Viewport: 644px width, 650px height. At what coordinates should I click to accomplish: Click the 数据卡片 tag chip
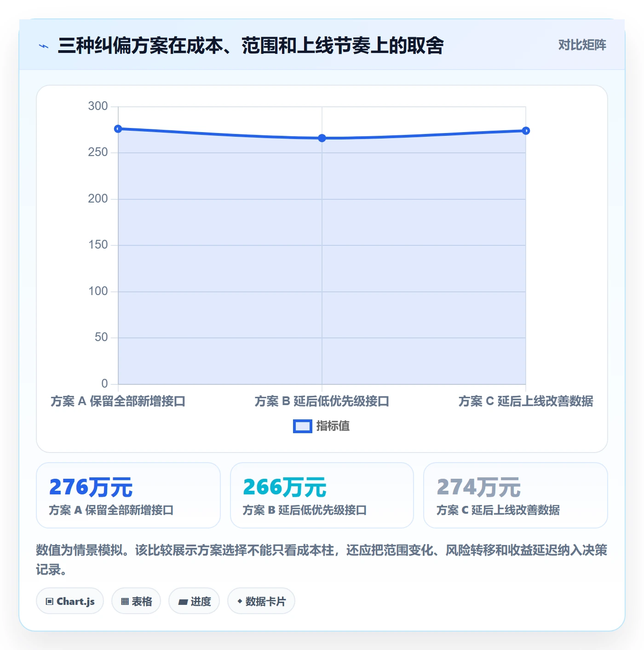point(261,601)
